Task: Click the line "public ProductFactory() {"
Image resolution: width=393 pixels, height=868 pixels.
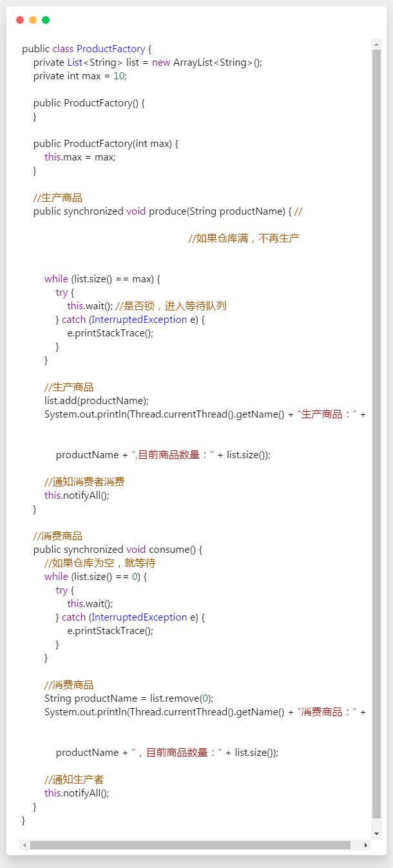Action: point(89,103)
